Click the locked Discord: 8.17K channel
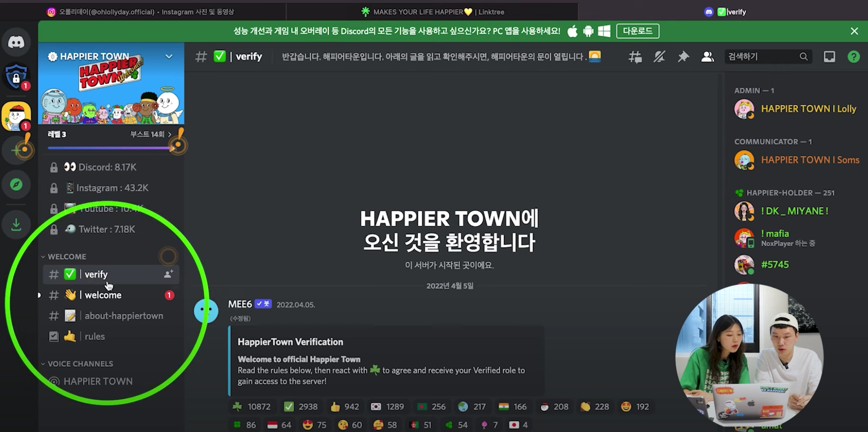The width and height of the screenshot is (868, 432). pos(111,167)
